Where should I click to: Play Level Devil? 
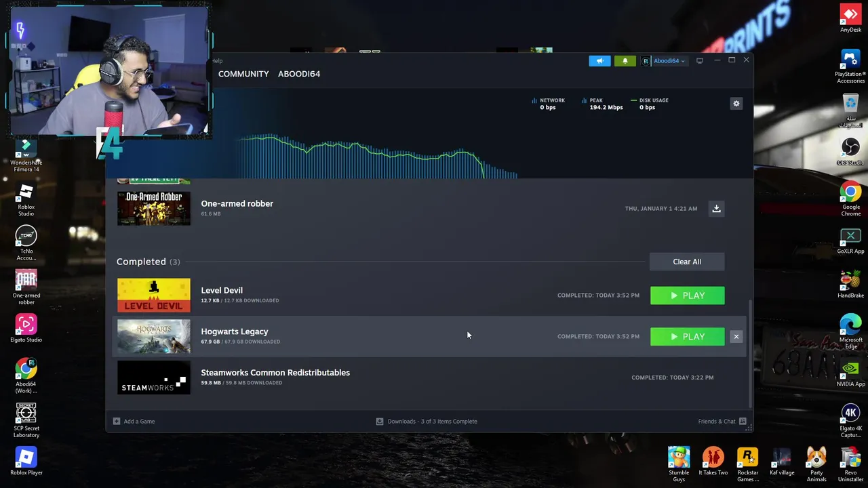(687, 296)
